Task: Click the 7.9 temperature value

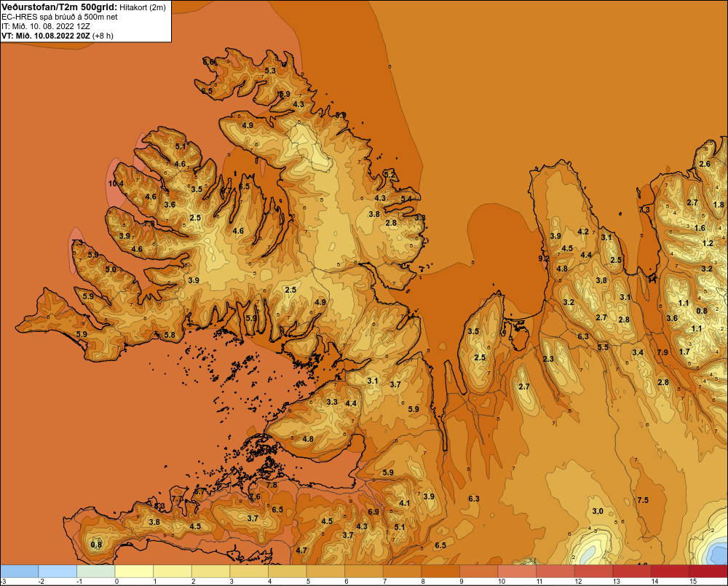Action: (x=662, y=352)
